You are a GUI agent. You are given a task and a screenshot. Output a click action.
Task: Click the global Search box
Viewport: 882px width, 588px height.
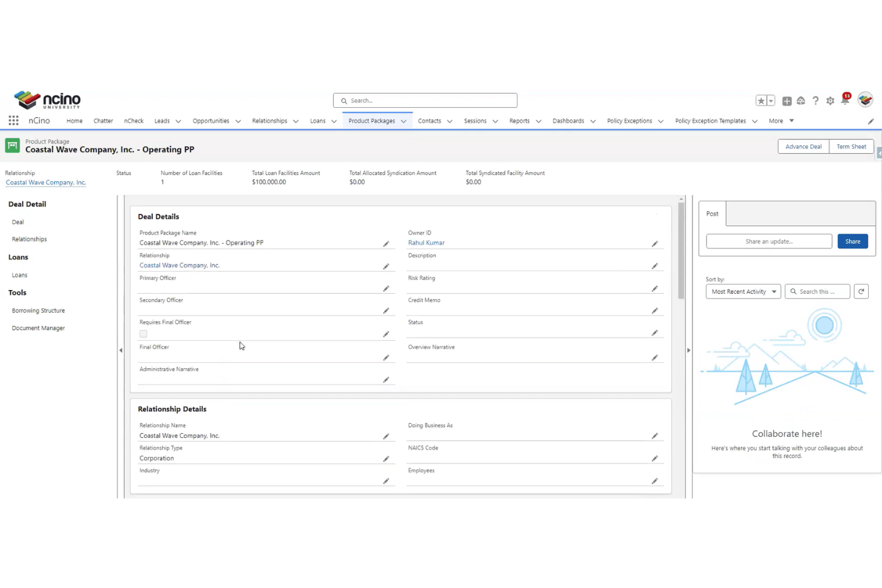pos(425,101)
